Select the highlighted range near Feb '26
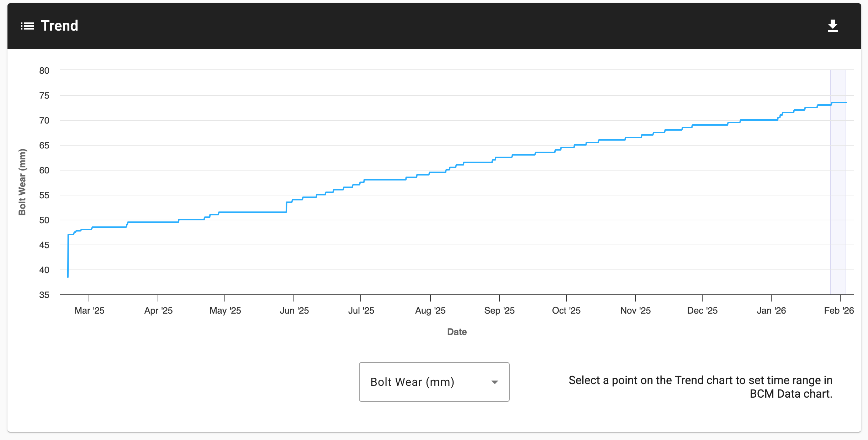 [838, 182]
